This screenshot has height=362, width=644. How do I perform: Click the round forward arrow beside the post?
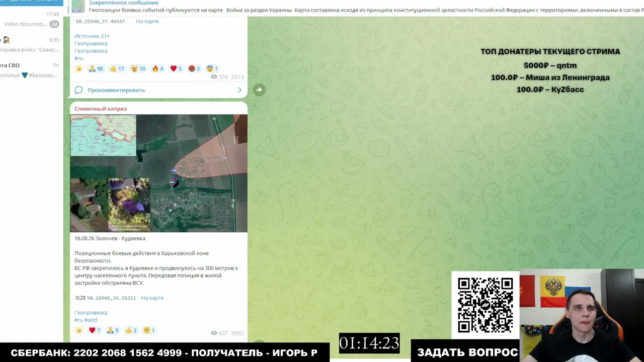[259, 90]
